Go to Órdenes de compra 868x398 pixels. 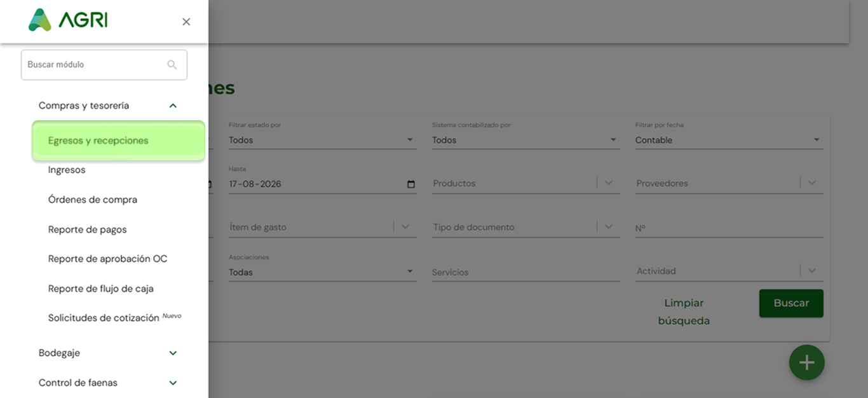93,200
